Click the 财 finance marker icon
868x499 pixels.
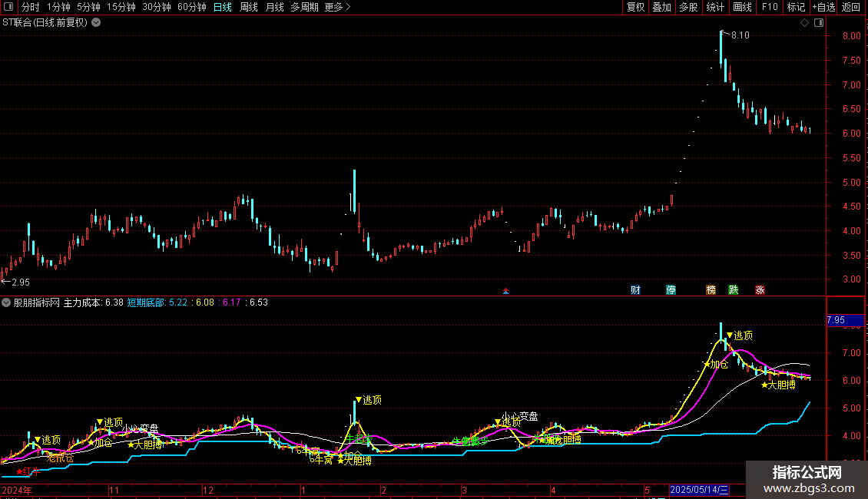tap(635, 290)
